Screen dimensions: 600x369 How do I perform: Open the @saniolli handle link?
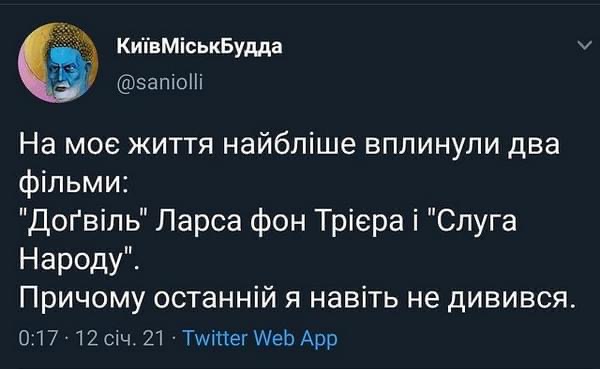pos(160,82)
